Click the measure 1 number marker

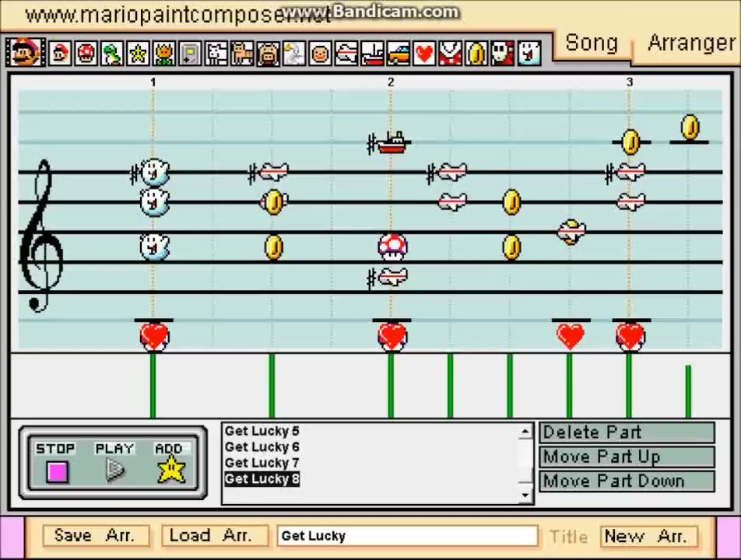153,82
